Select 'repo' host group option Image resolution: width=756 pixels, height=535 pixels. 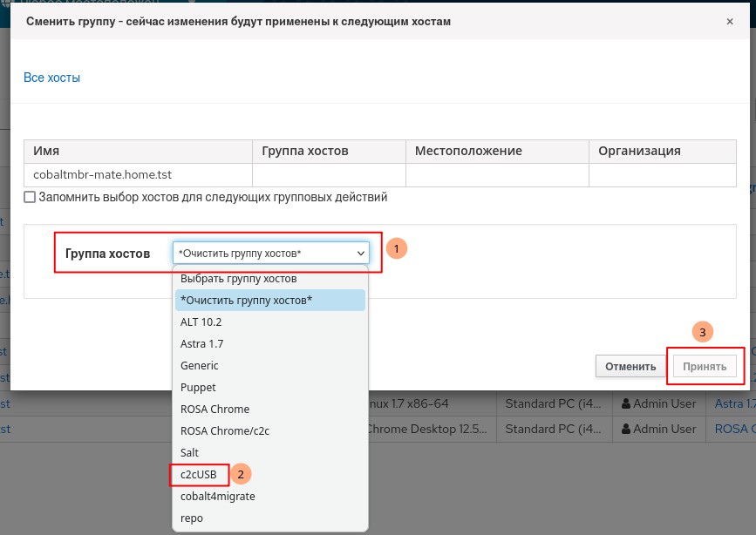pyautogui.click(x=191, y=518)
